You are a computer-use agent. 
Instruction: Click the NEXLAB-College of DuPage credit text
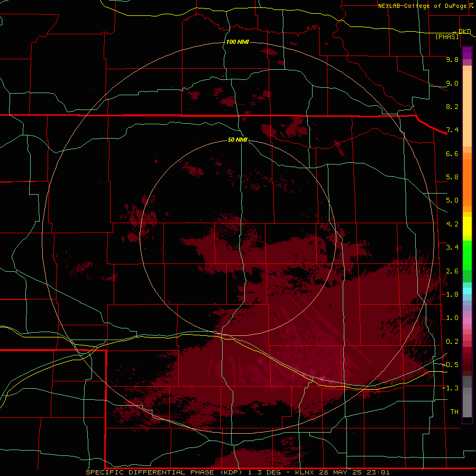(x=423, y=6)
